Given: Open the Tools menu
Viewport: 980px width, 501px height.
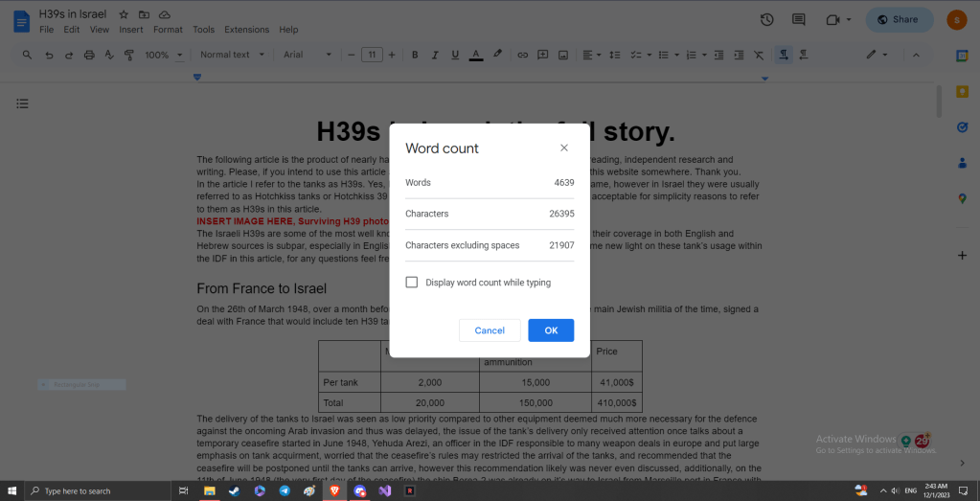Looking at the screenshot, I should [x=203, y=30].
